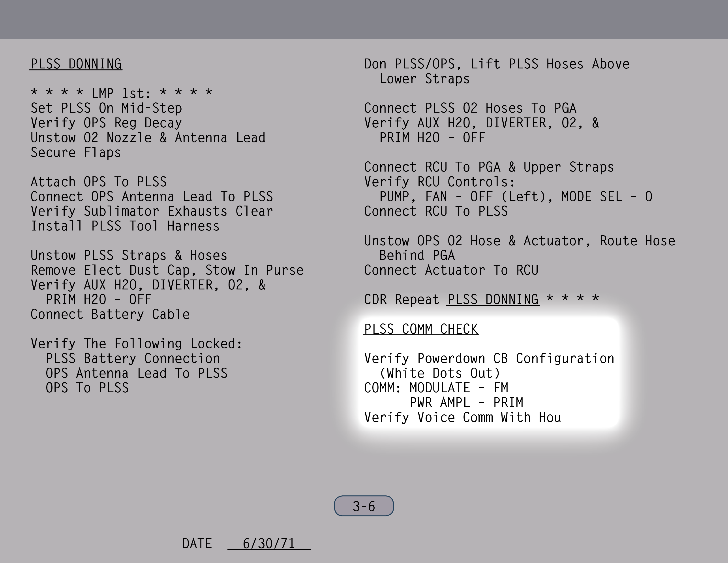Click the DATE label at bottom
The height and width of the screenshot is (563, 728).
point(197,544)
